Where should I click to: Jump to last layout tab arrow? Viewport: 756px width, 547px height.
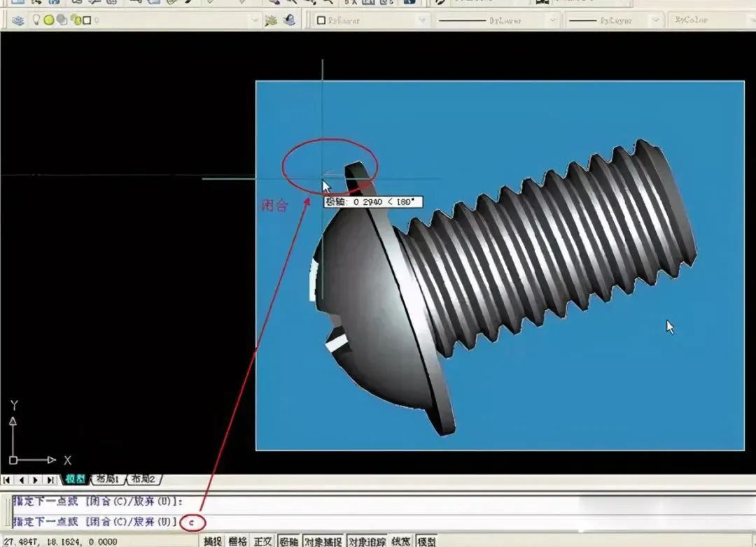[x=50, y=480]
